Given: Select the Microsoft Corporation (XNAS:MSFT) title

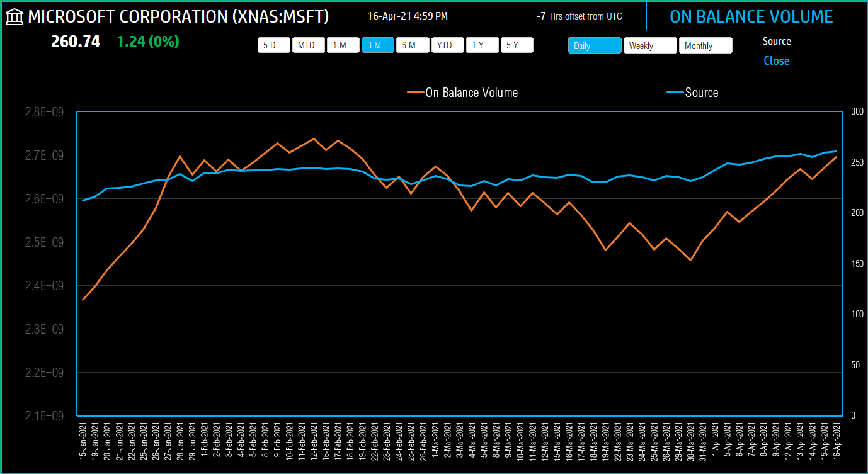Looking at the screenshot, I should [178, 16].
